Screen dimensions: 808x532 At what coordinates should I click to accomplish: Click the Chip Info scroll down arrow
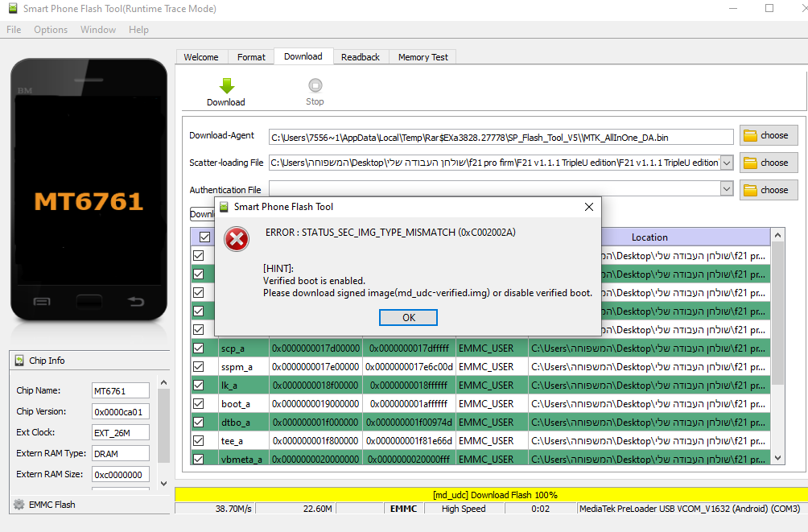(x=163, y=484)
